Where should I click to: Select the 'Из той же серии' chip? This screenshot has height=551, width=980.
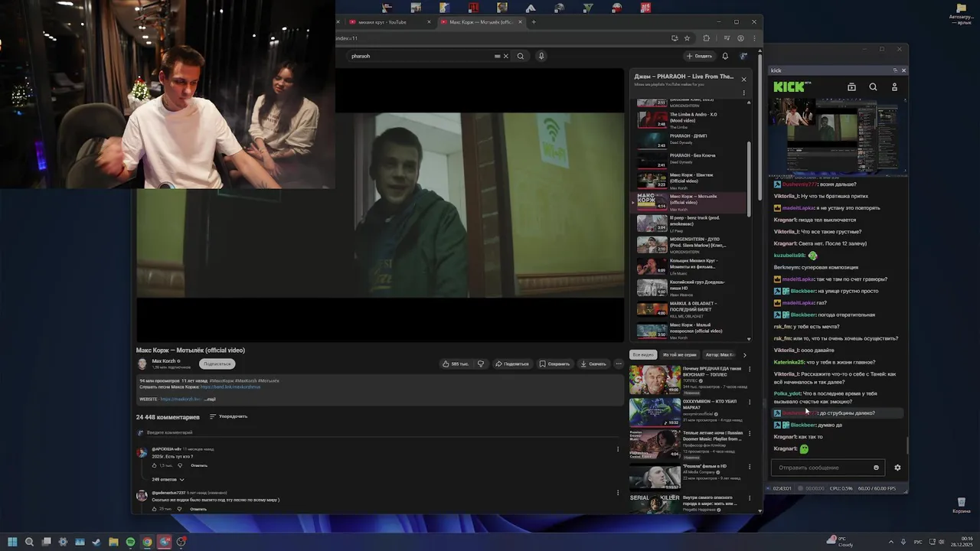click(679, 355)
